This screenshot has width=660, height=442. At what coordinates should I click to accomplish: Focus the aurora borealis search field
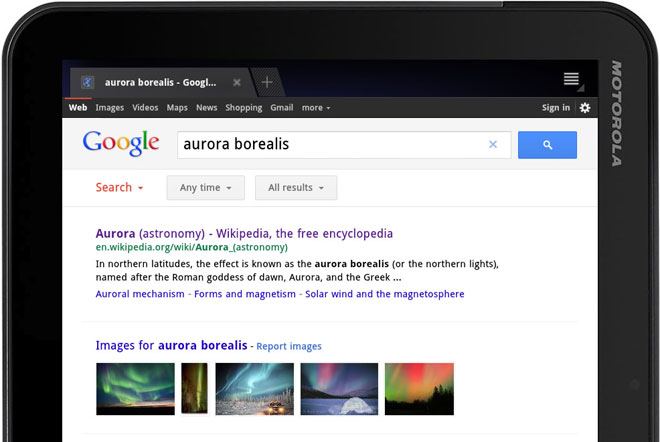[344, 145]
